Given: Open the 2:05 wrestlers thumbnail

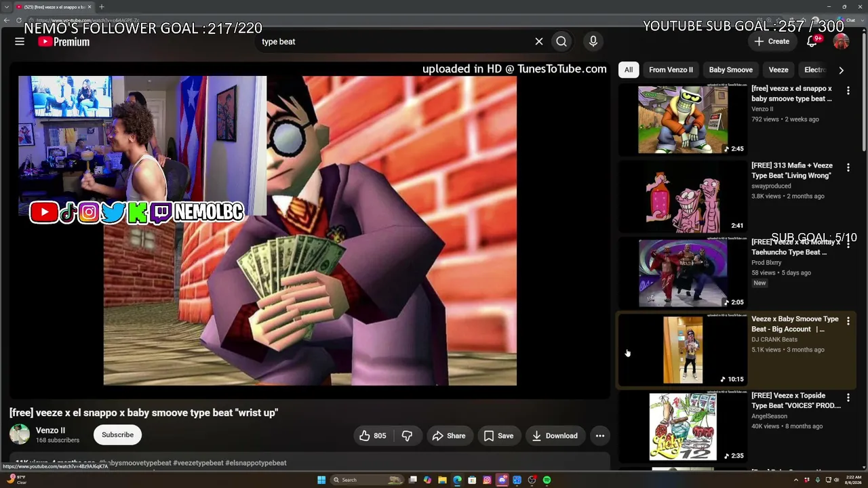Looking at the screenshot, I should click(683, 273).
